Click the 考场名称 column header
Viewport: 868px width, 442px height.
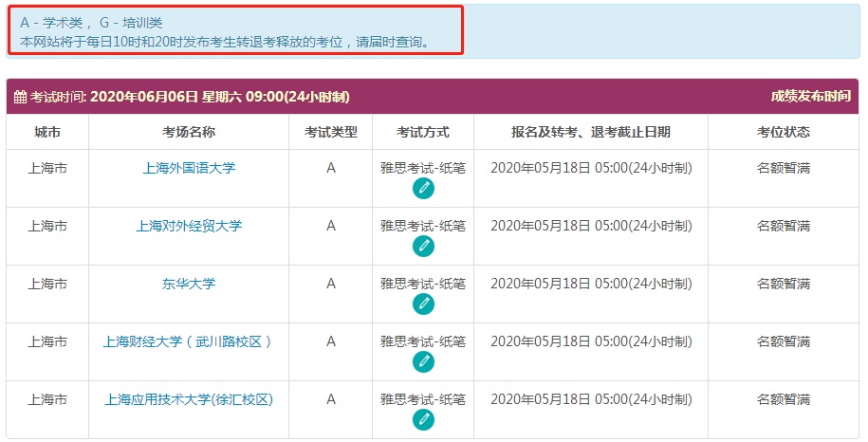(x=189, y=132)
